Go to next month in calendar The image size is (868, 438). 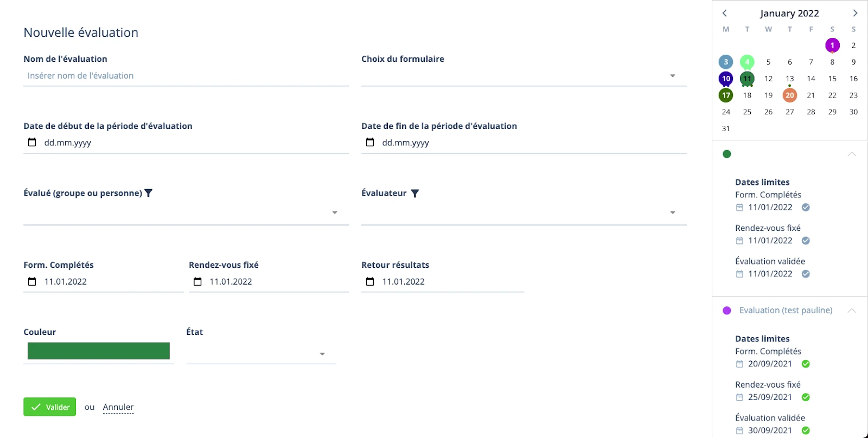(x=855, y=13)
